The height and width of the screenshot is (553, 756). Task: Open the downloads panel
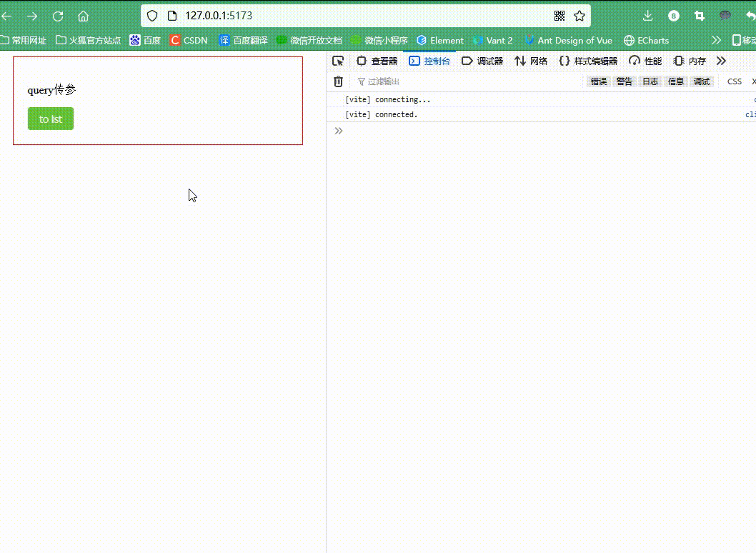click(647, 16)
